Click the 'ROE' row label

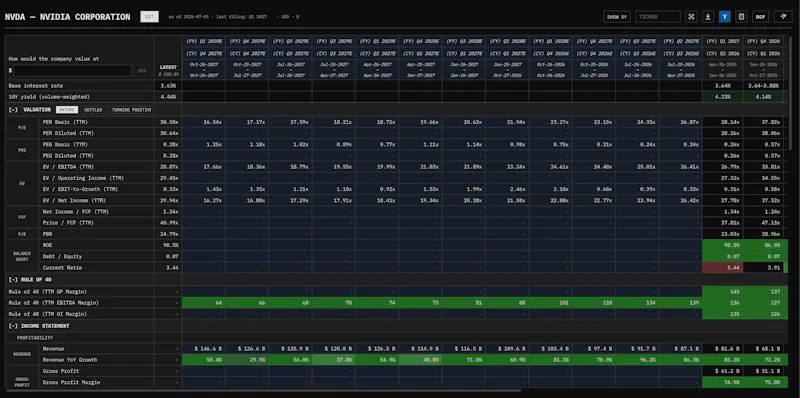46,245
